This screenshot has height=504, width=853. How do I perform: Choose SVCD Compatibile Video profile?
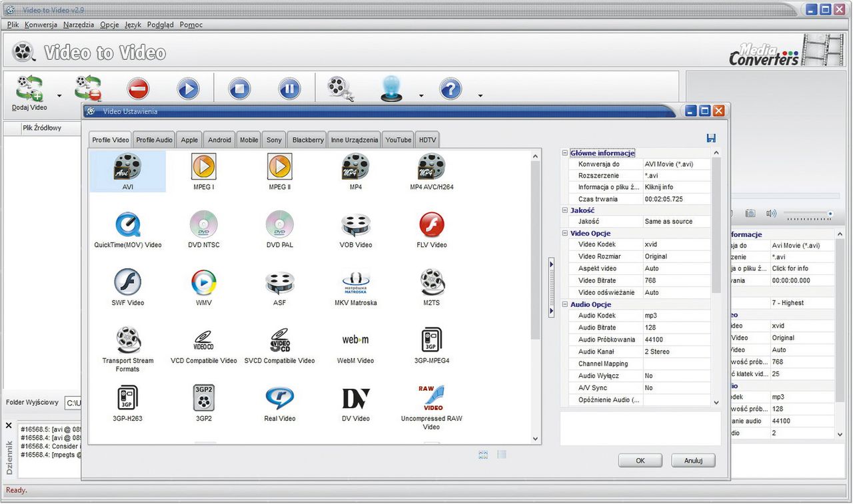click(x=280, y=345)
